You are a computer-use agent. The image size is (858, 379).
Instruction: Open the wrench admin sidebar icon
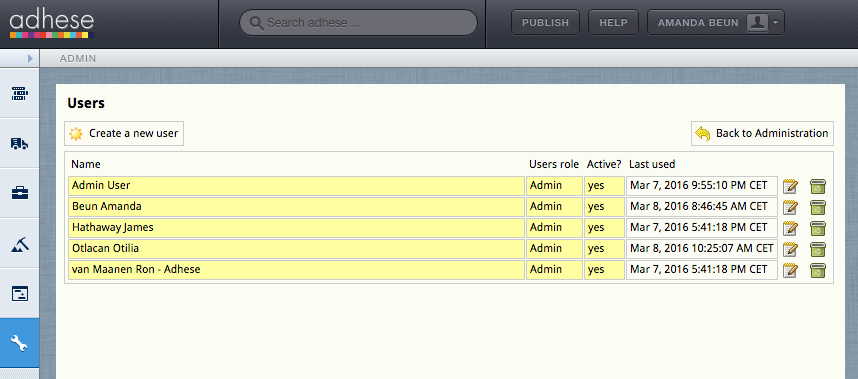[19, 343]
